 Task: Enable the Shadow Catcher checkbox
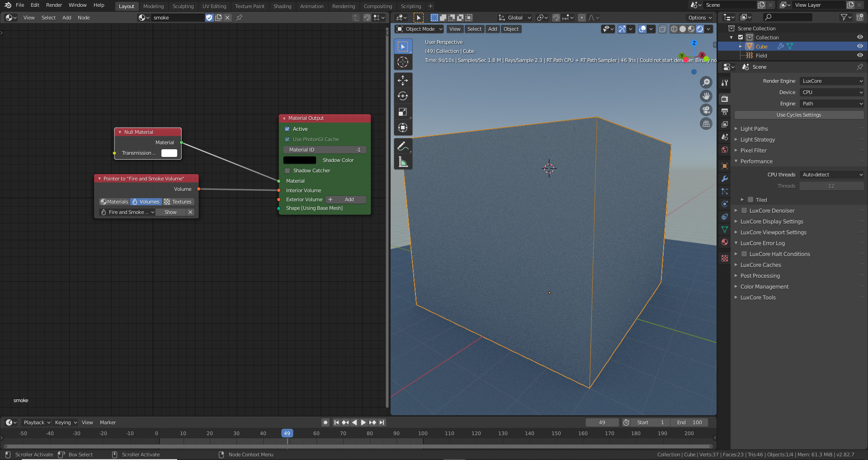(x=288, y=171)
